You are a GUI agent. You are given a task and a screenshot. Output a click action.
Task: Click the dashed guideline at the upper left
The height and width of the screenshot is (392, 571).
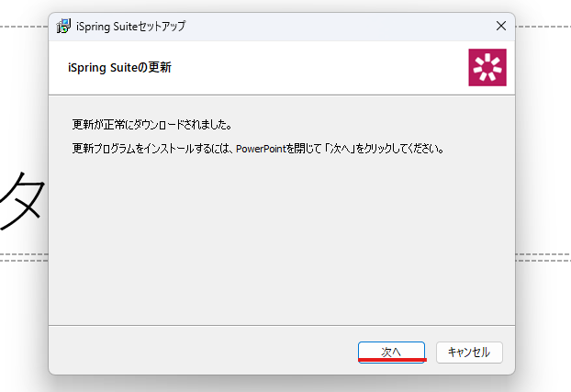24,27
